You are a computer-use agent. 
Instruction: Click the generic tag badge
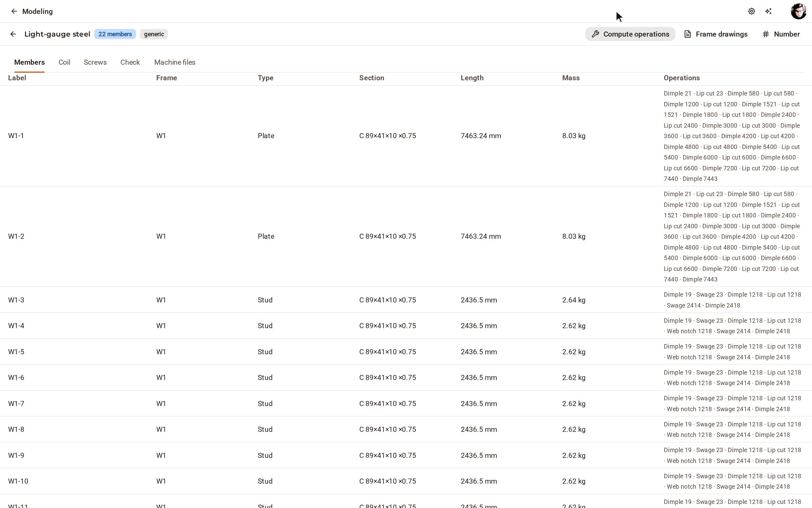[154, 34]
